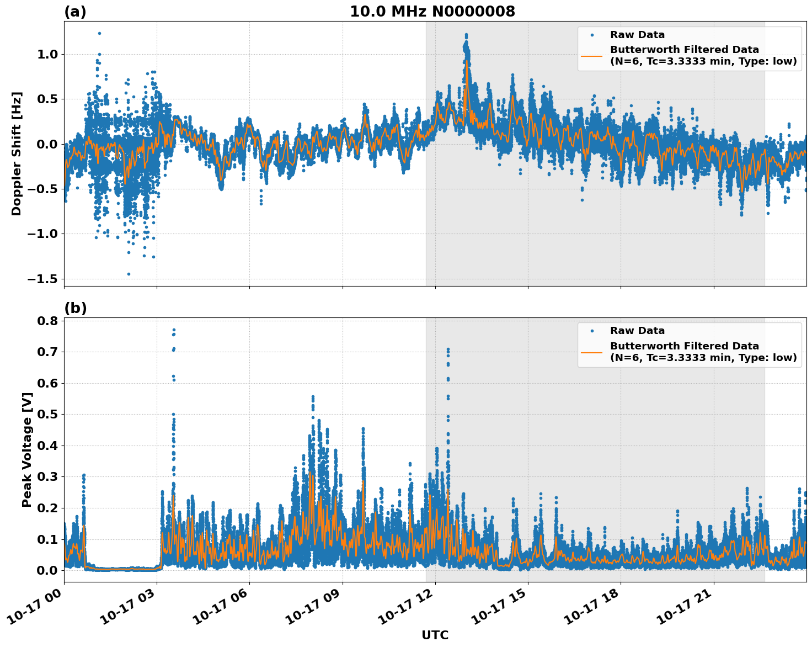Click the 0.8 tick on Peak Voltage axis

tap(47, 321)
